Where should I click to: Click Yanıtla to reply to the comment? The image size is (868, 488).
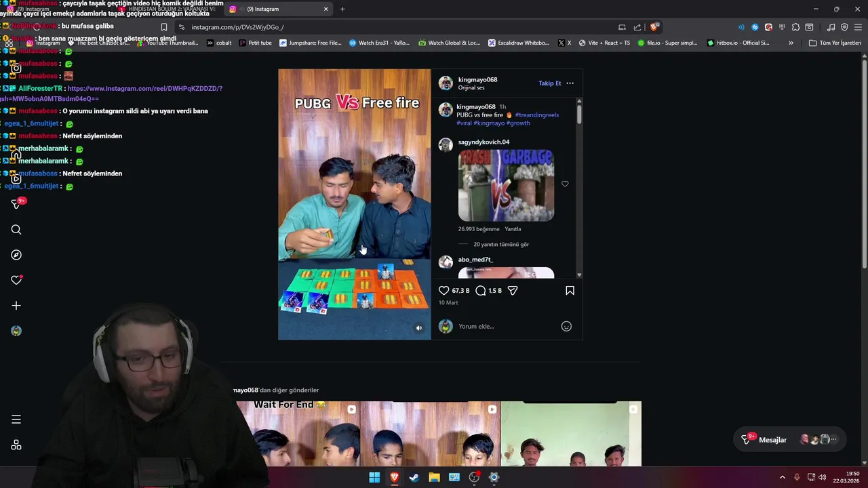pos(513,229)
